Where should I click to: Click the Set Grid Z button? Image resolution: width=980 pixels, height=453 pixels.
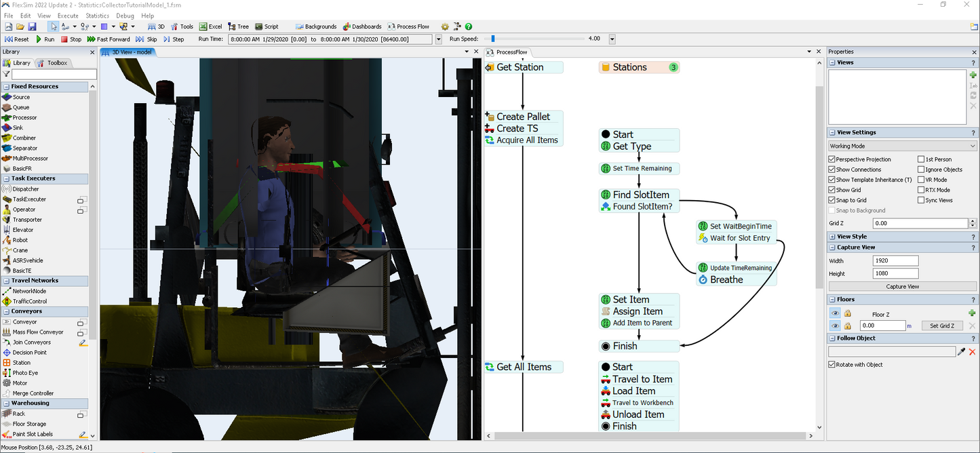[942, 326]
